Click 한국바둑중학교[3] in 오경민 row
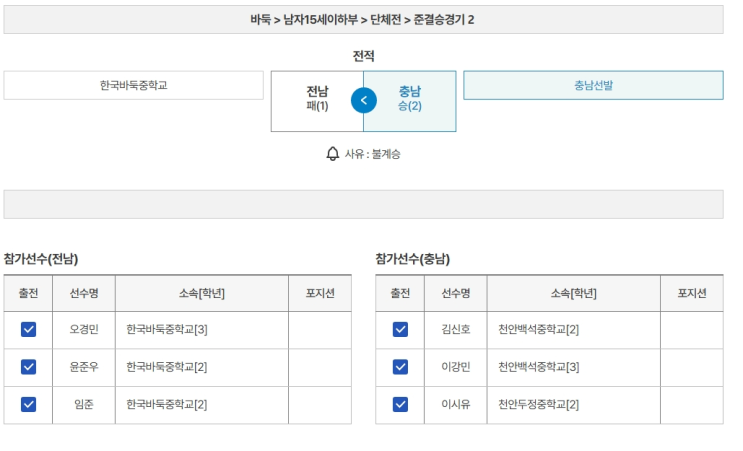Image resolution: width=743 pixels, height=451 pixels. pos(167,329)
